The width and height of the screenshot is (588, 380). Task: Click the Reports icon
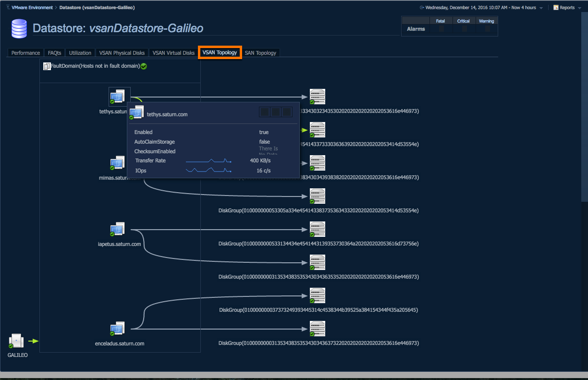tap(556, 8)
